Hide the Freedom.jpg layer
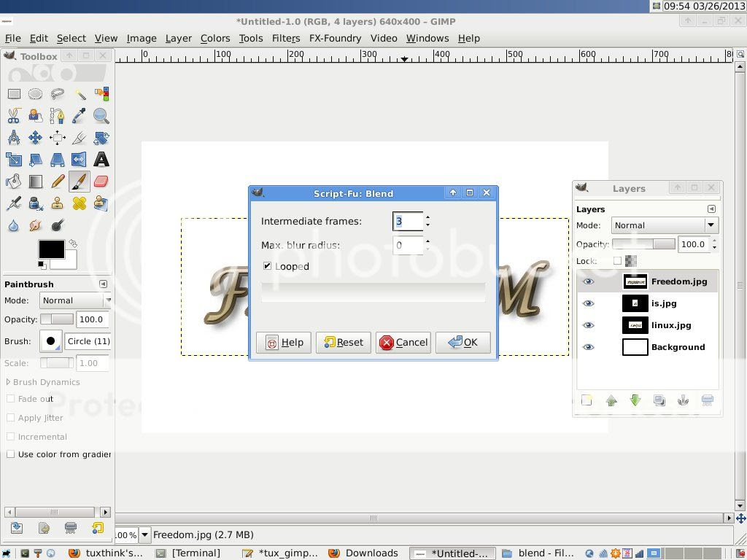Screen dimensions: 747x560 tap(589, 281)
